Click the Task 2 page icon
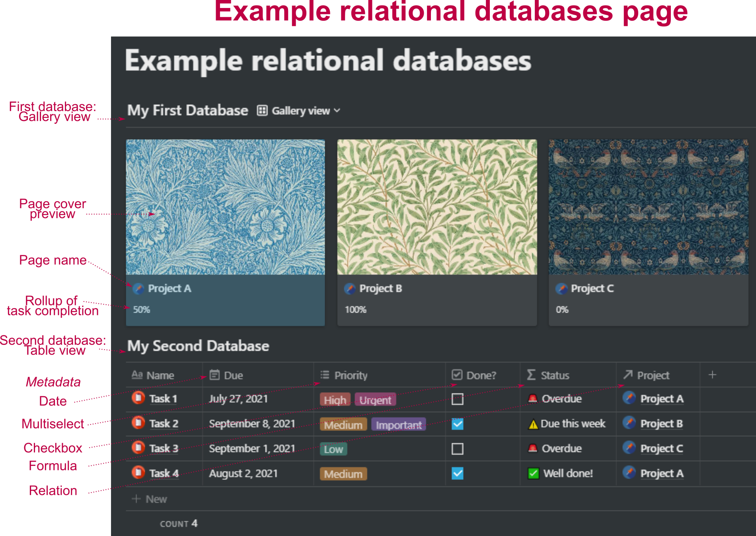756x536 pixels. (138, 423)
